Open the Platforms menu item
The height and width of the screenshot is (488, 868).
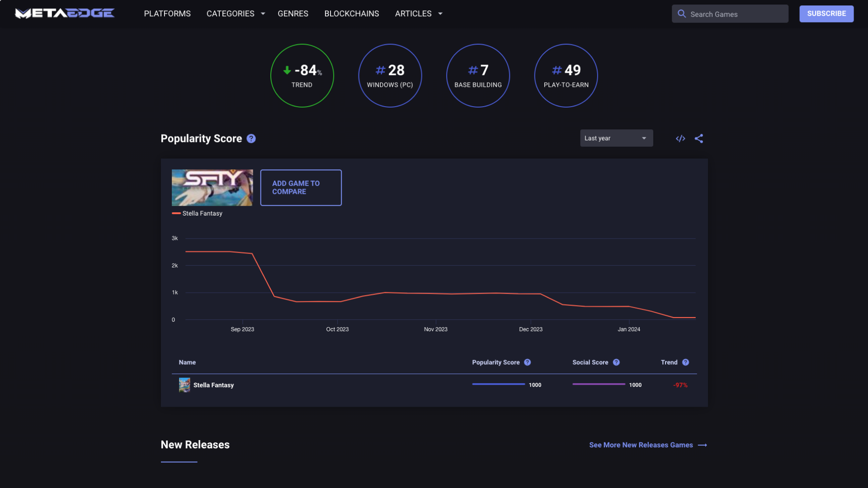click(167, 14)
